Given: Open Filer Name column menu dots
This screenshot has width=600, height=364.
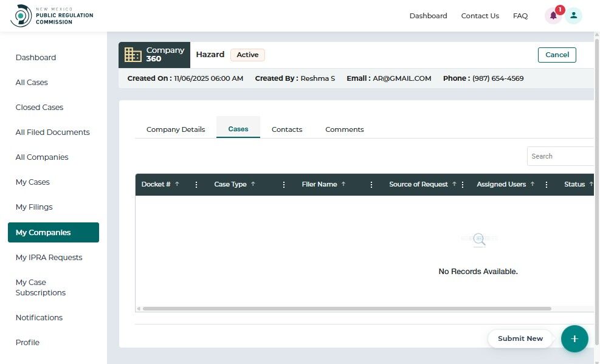Looking at the screenshot, I should click(371, 185).
